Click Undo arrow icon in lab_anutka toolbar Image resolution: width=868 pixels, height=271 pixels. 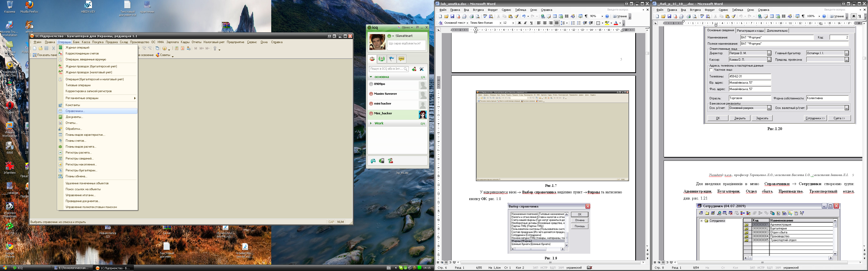(524, 16)
